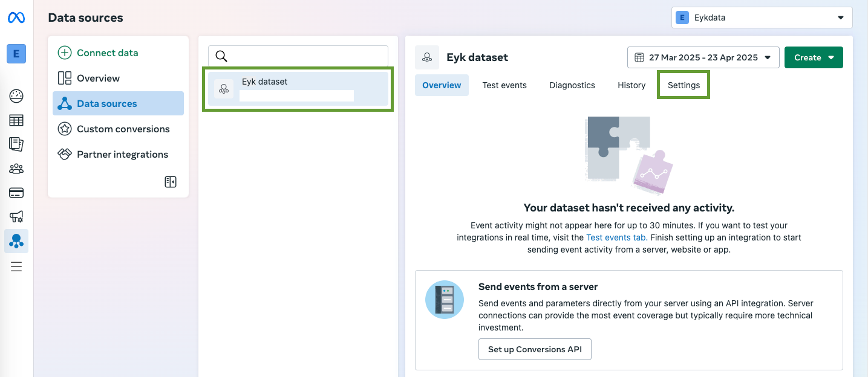Screen dimensions: 868x377
Task: Click the green plus Connect data icon
Action: tap(64, 53)
